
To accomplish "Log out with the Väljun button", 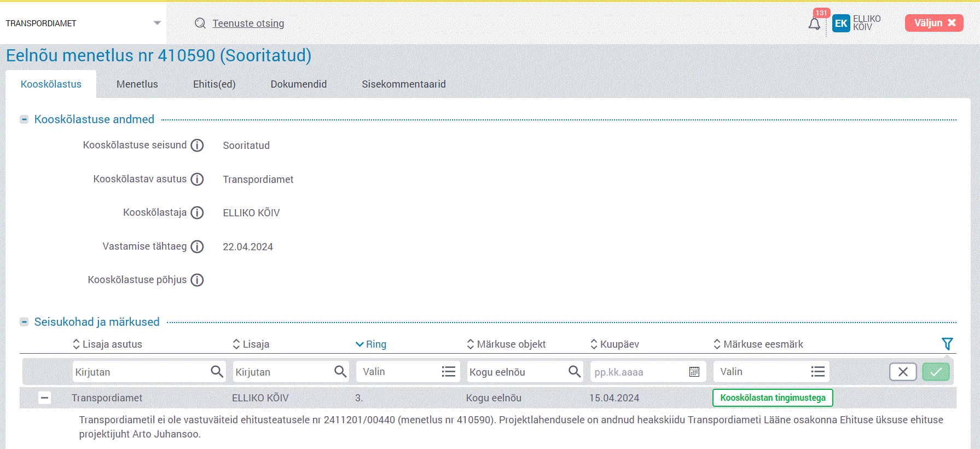I will 934,23.
